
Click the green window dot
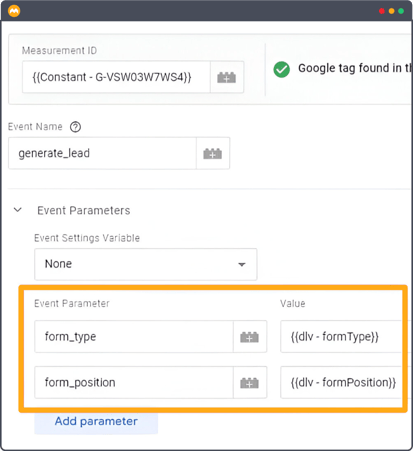[401, 11]
